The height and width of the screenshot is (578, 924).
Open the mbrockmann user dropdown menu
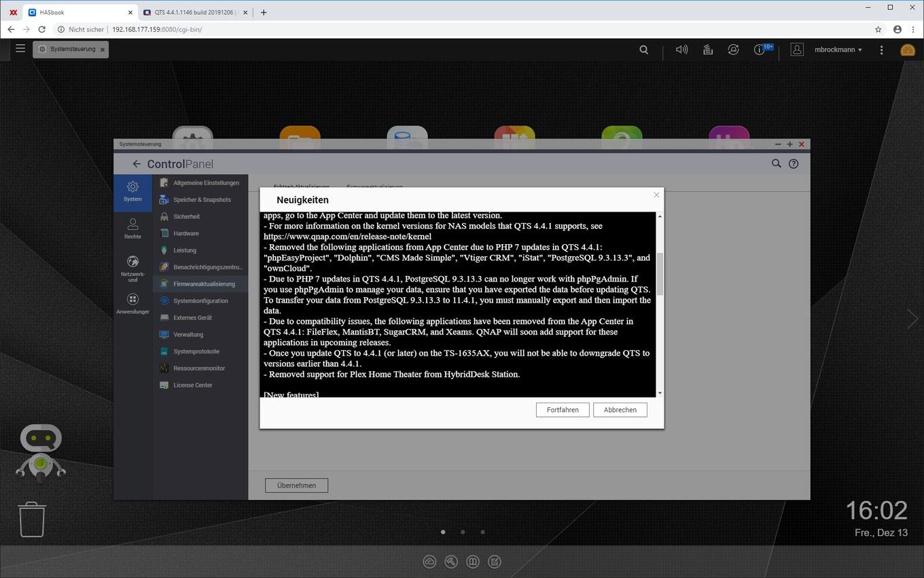(x=838, y=50)
